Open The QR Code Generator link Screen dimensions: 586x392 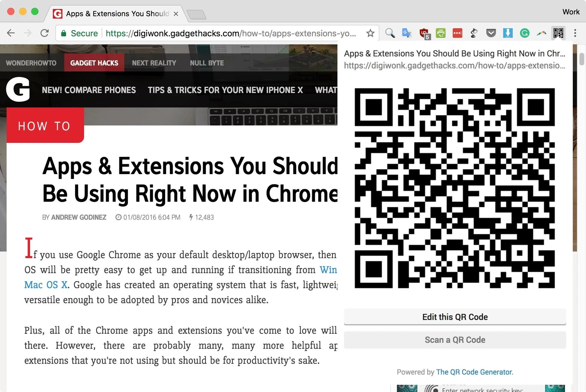tap(475, 372)
